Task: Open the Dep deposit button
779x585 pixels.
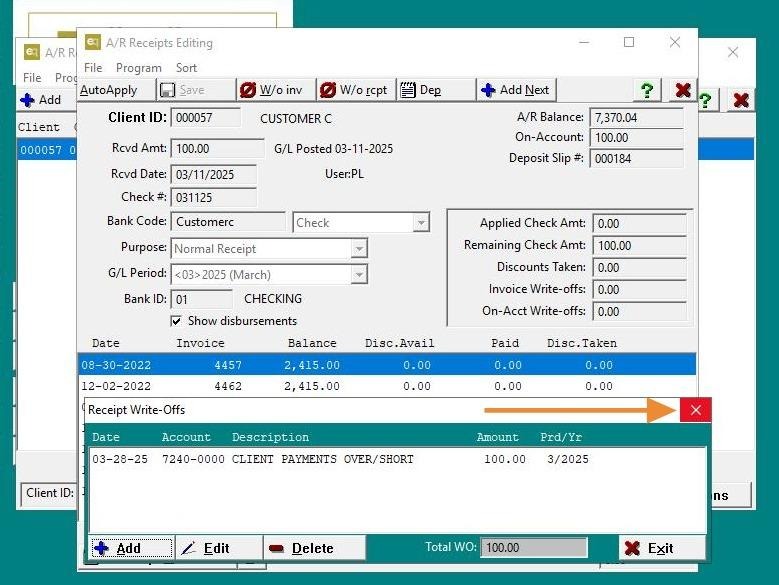Action: 436,90
